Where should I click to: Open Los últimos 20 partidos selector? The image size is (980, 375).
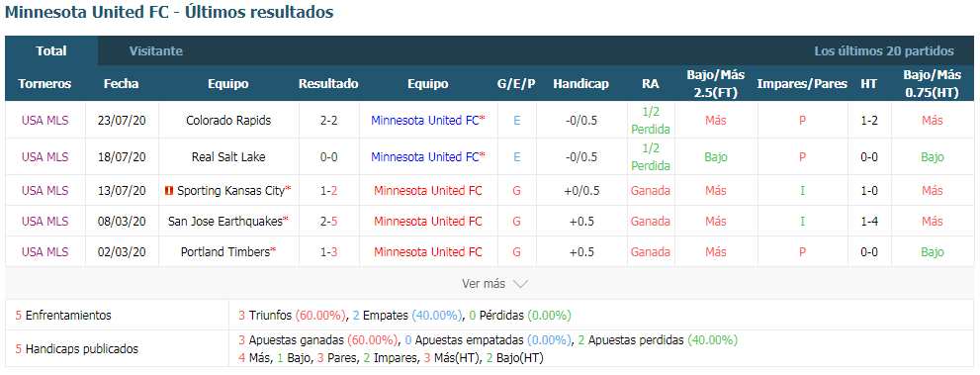(x=884, y=51)
